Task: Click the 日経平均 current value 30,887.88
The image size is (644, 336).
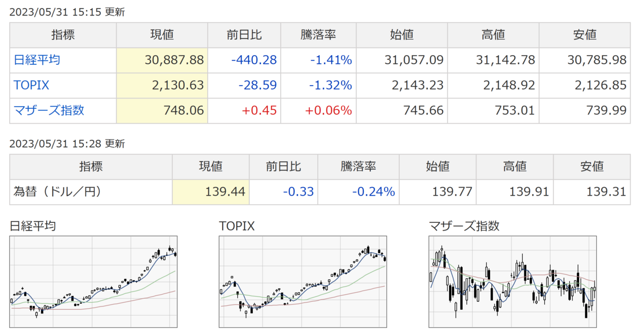Action: click(x=174, y=60)
